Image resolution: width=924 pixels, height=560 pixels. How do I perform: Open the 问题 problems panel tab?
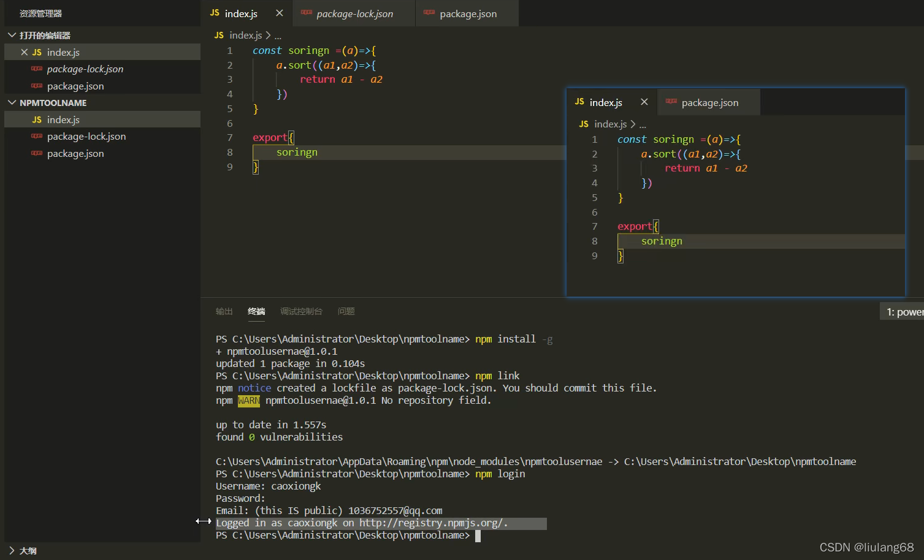346,311
